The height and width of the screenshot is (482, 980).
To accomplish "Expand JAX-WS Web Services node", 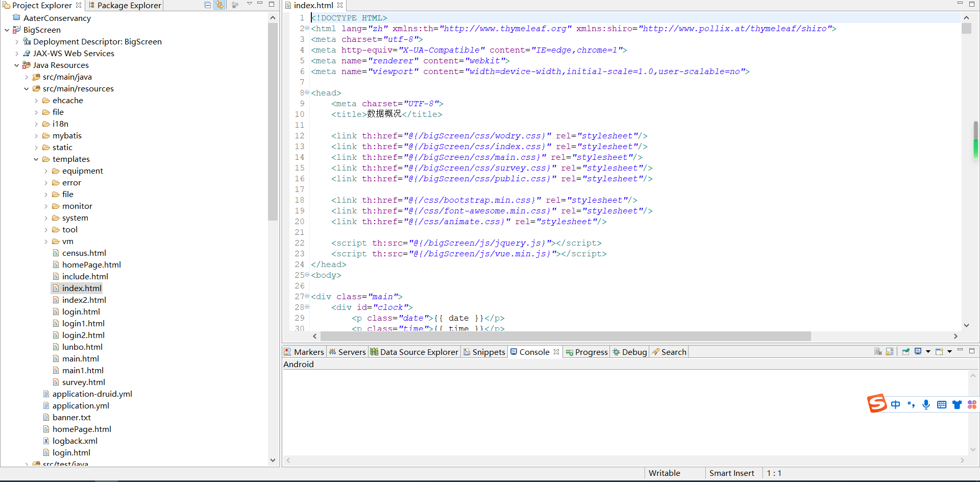I will point(17,54).
